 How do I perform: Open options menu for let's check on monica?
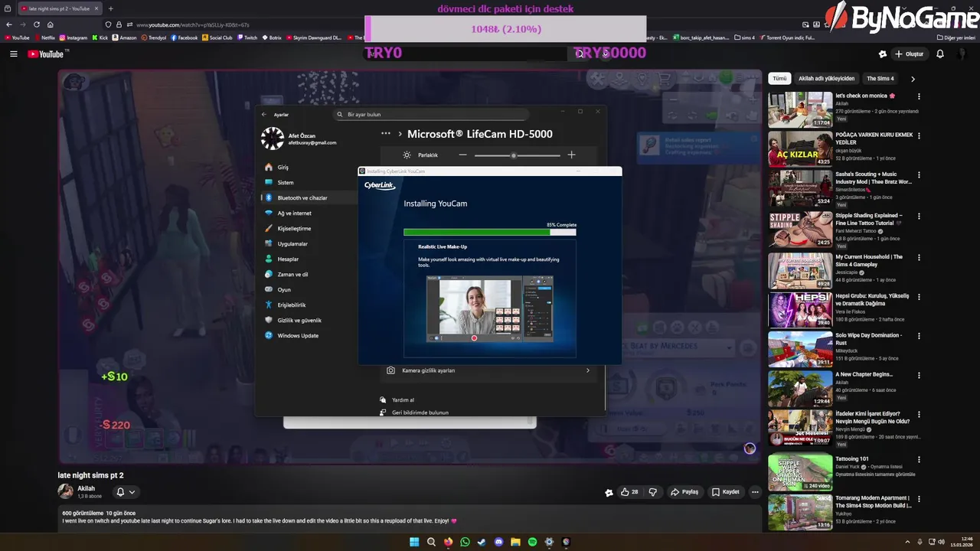919,96
